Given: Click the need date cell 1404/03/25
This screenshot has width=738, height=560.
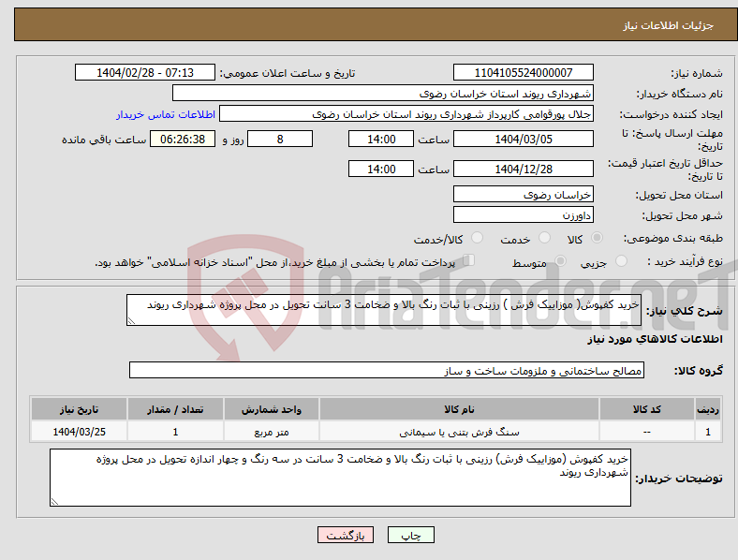Looking at the screenshot, I should pyautogui.click(x=79, y=432).
